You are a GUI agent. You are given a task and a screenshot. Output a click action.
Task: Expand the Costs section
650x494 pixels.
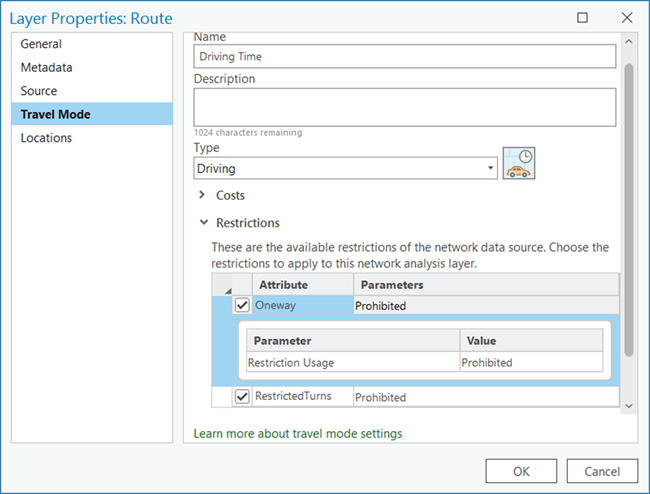pos(203,195)
